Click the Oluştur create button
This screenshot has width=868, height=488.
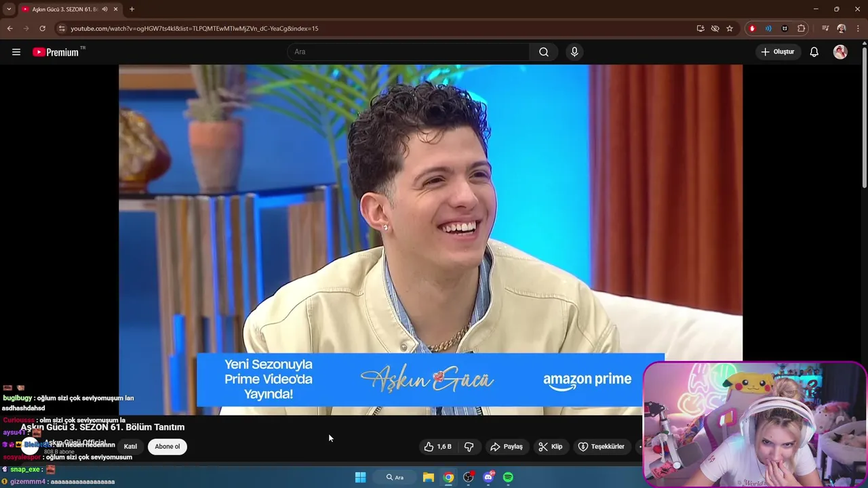[x=778, y=52]
